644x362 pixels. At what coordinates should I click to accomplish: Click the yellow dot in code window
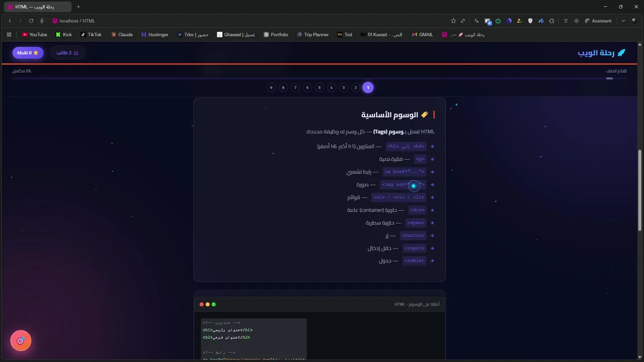click(208, 304)
